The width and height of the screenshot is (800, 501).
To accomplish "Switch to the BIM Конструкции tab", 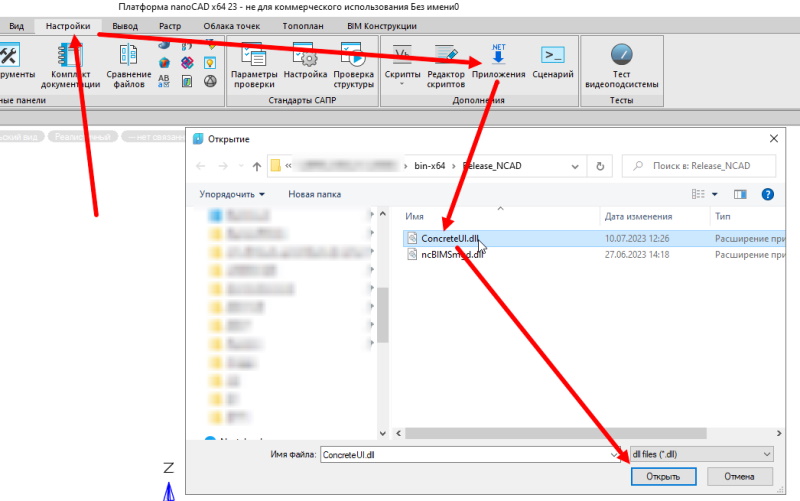I will [x=382, y=26].
